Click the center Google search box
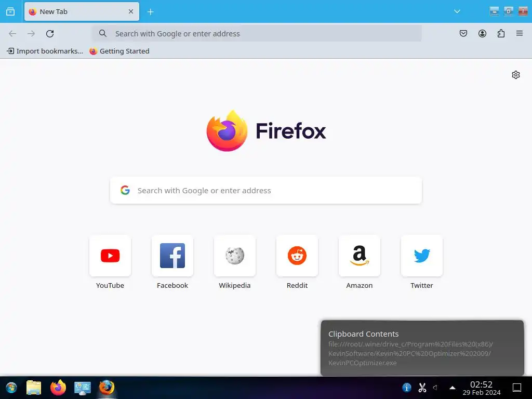This screenshot has width=532, height=399. (266, 190)
